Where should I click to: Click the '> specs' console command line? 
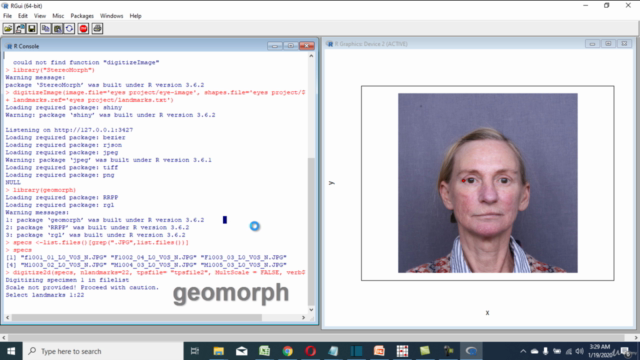coord(19,250)
